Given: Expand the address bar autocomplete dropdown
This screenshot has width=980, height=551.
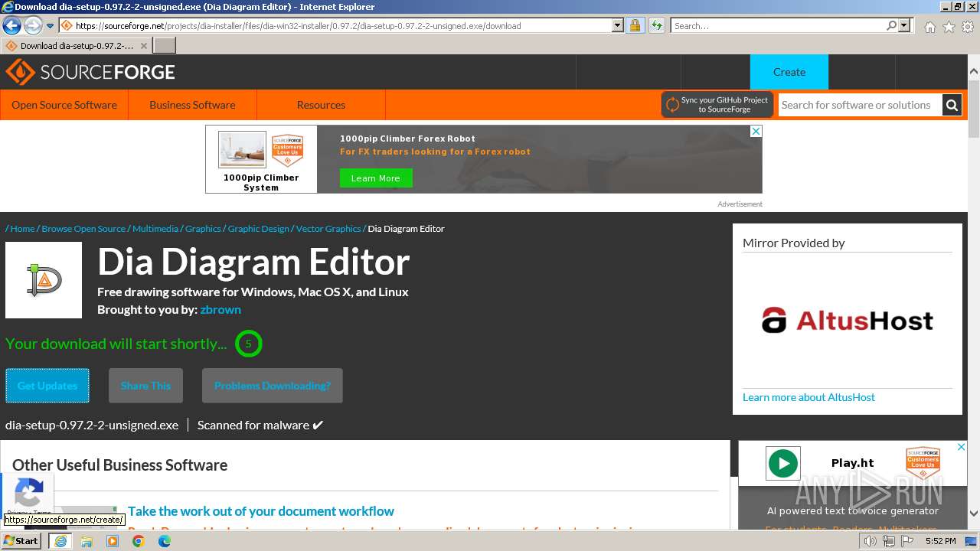Looking at the screenshot, I should 618,26.
